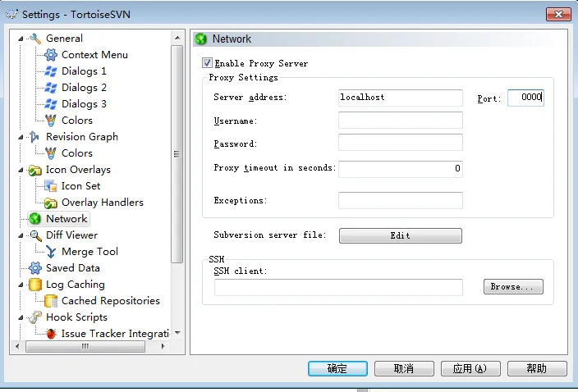Collapse the Log Caching tree node
The width and height of the screenshot is (578, 392).
[21, 285]
